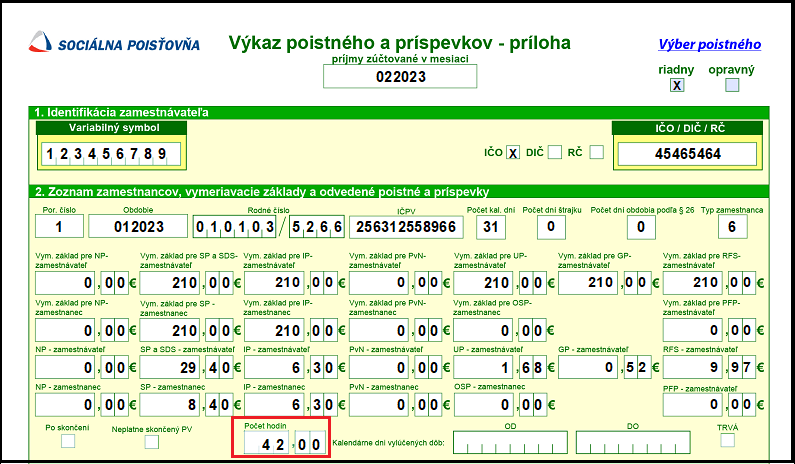Enable the opravný checkbox

tap(732, 86)
